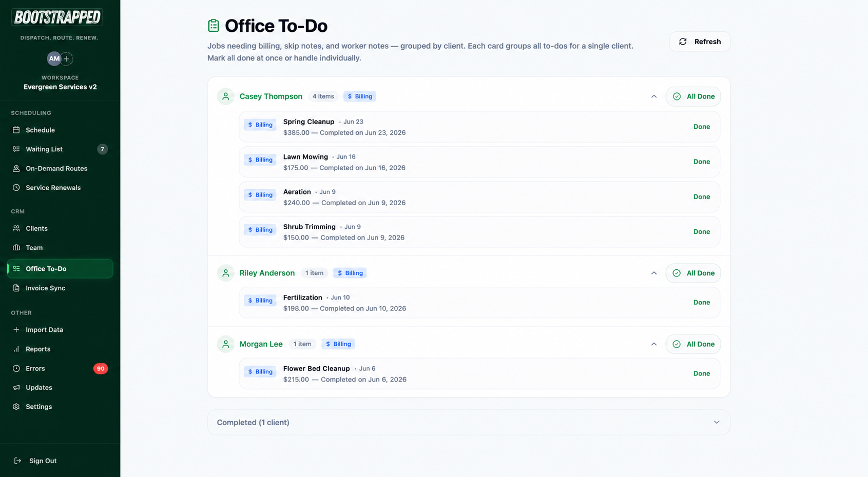
Task: Open Casey Thompson client link
Action: click(271, 96)
